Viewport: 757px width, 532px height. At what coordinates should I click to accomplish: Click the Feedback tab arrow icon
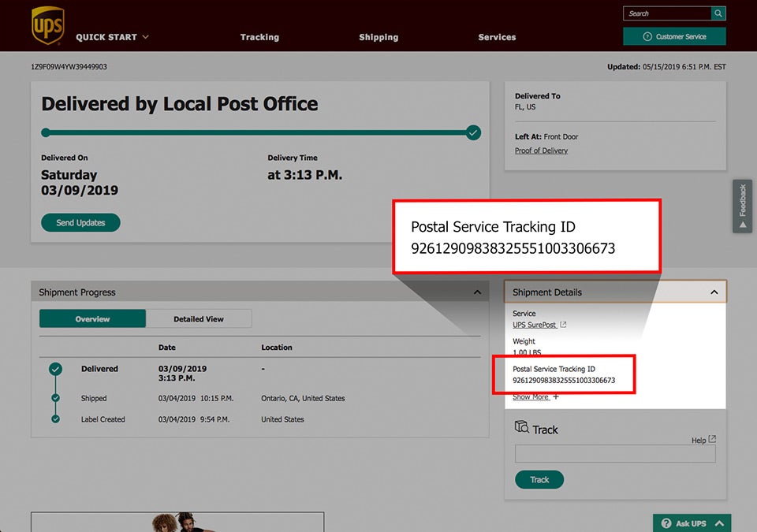coord(743,225)
